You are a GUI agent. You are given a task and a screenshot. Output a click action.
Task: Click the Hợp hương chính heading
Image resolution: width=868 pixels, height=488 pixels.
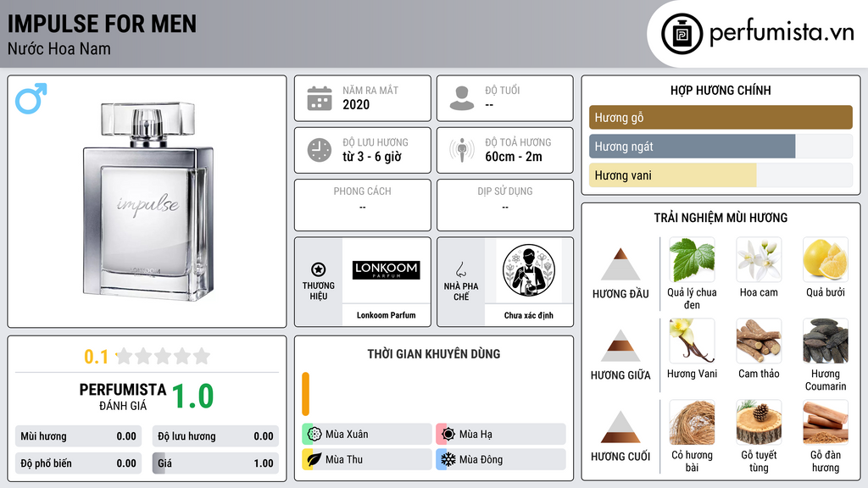click(x=721, y=90)
